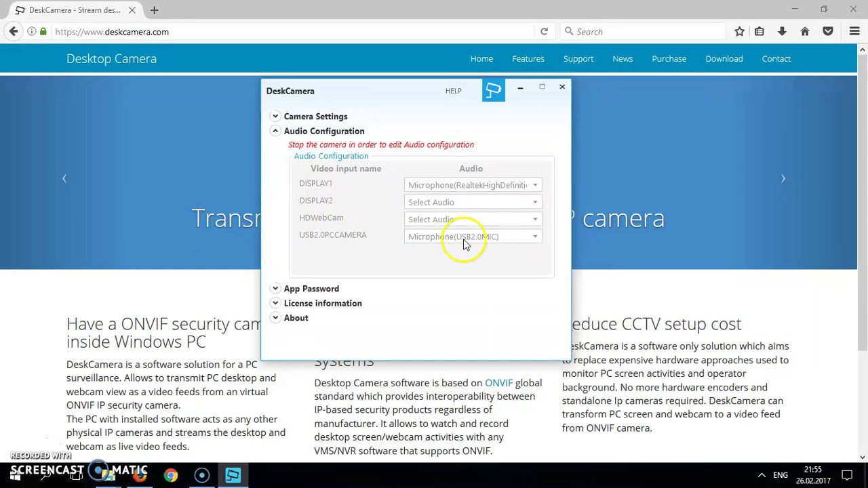Click the 'Audio' column header

[x=471, y=169]
